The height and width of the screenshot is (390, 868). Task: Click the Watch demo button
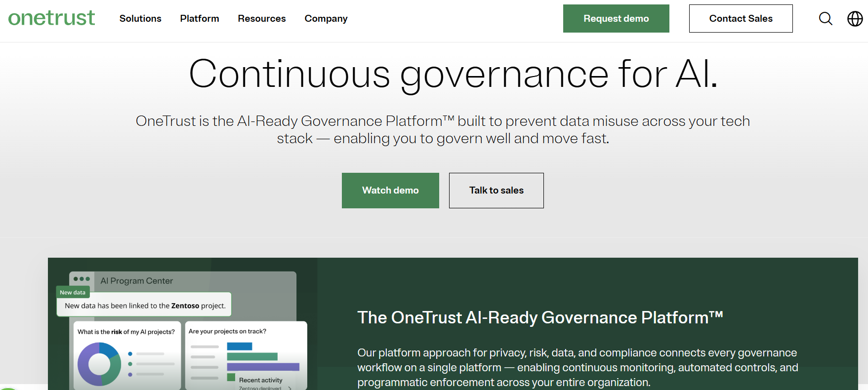[390, 191]
